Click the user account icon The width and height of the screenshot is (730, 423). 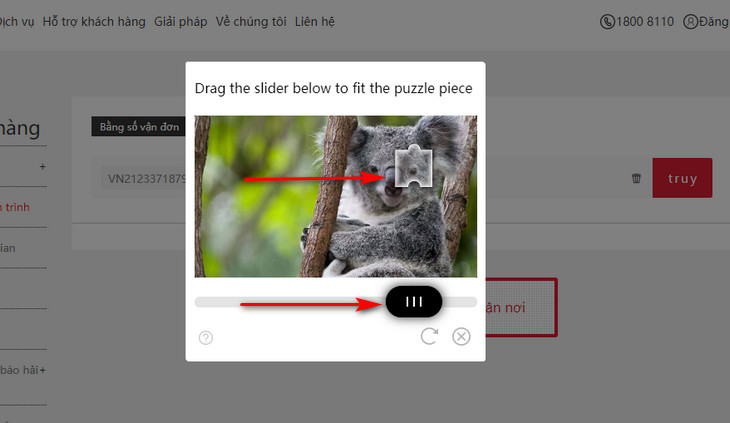coord(690,22)
